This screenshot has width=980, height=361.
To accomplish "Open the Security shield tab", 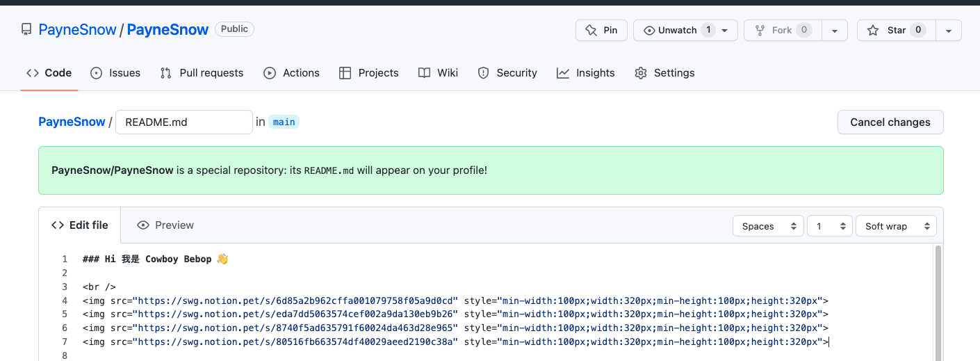I will [x=507, y=73].
